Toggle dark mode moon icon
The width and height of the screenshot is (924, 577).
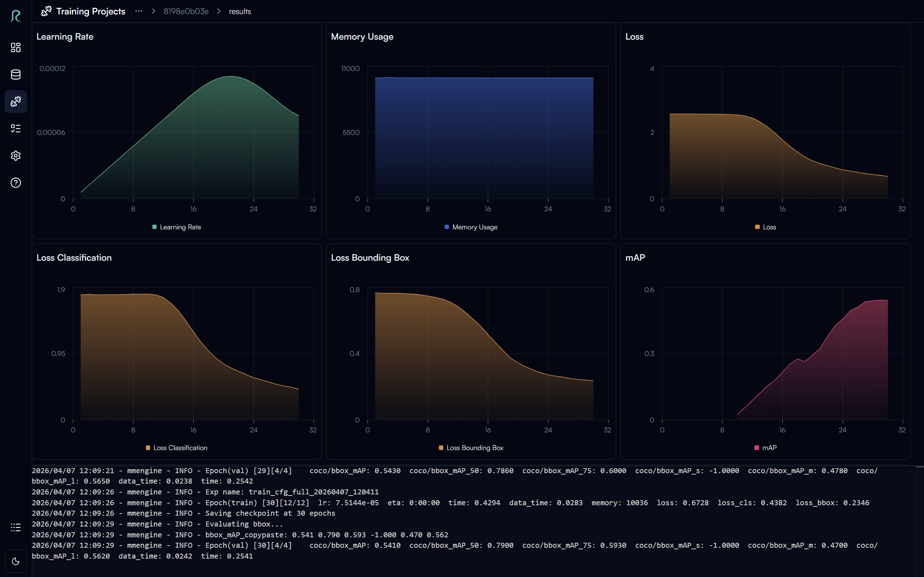point(16,561)
